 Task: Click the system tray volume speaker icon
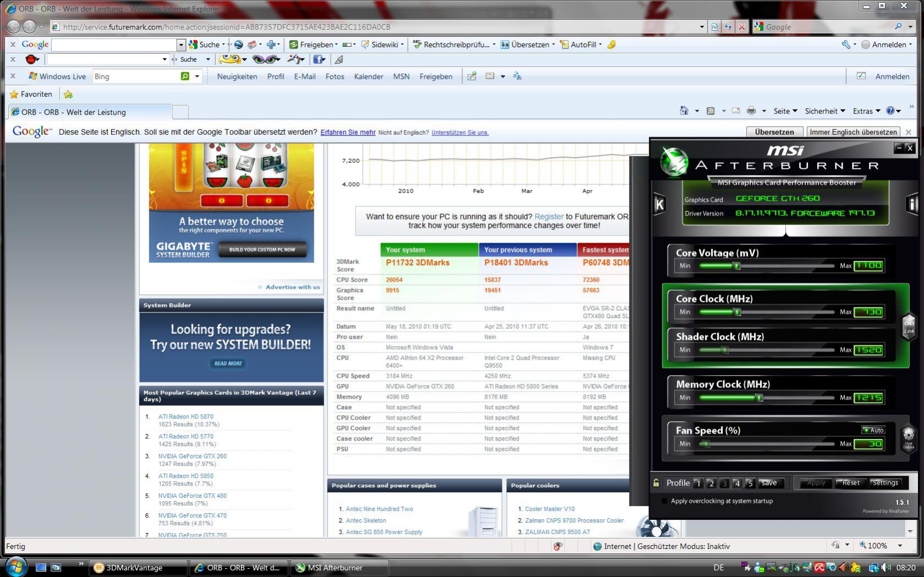click(886, 568)
